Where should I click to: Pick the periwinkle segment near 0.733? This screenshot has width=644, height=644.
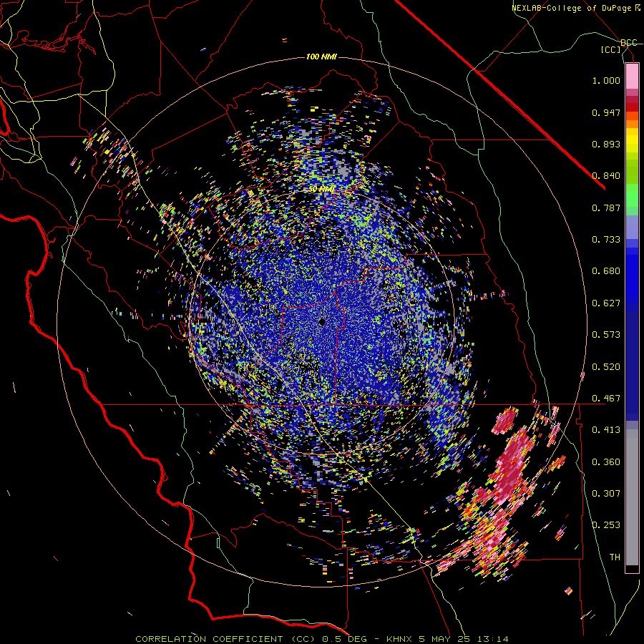tap(632, 227)
